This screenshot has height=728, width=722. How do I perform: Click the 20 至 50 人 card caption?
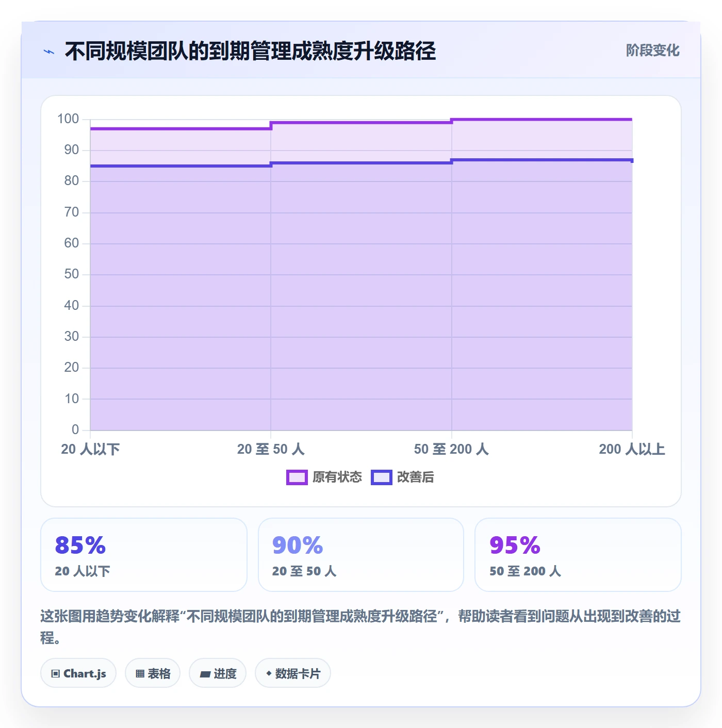pos(304,571)
